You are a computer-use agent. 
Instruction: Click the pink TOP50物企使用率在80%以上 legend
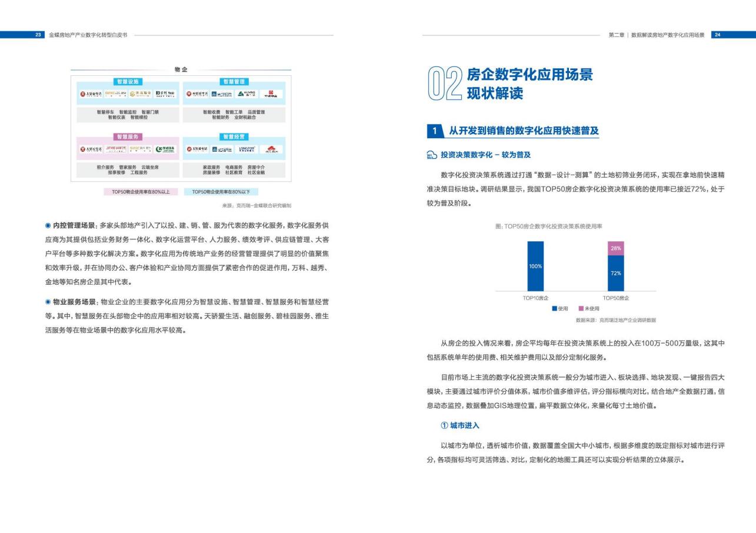(x=141, y=192)
